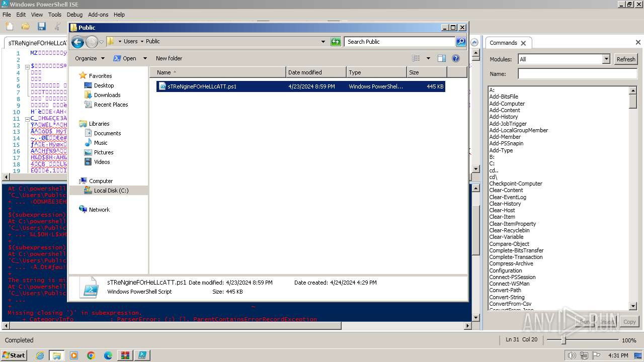Image resolution: width=644 pixels, height=362 pixels.
Task: Select Desktop under Favorites
Action: coord(99,85)
